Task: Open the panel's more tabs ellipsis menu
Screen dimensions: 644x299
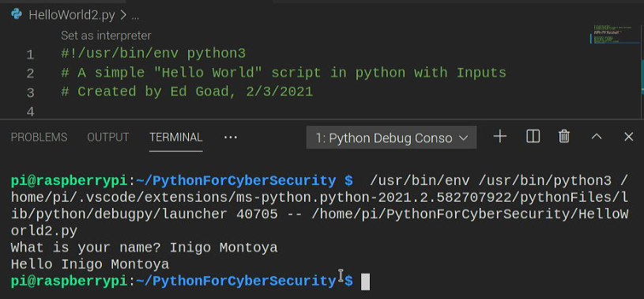Action: click(231, 137)
